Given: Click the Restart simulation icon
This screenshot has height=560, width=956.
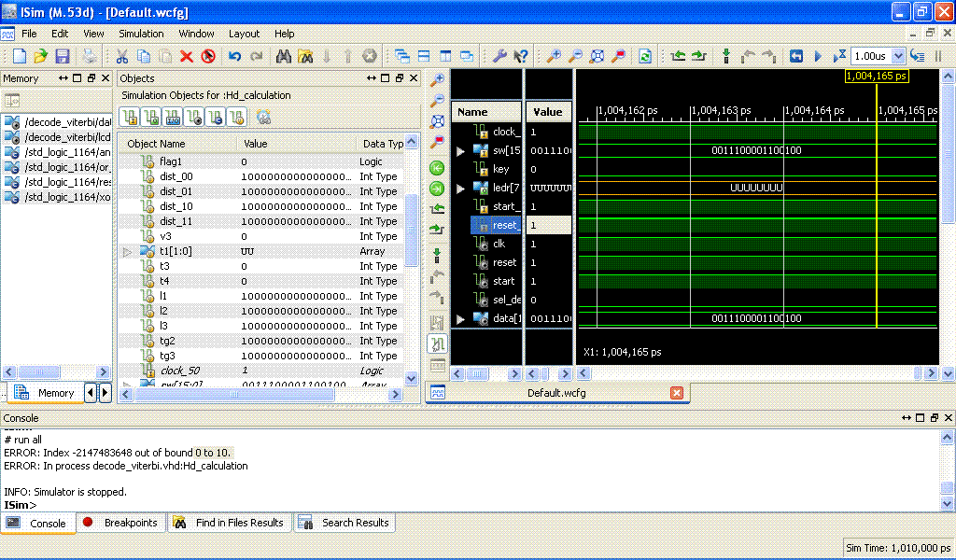Looking at the screenshot, I should (795, 56).
